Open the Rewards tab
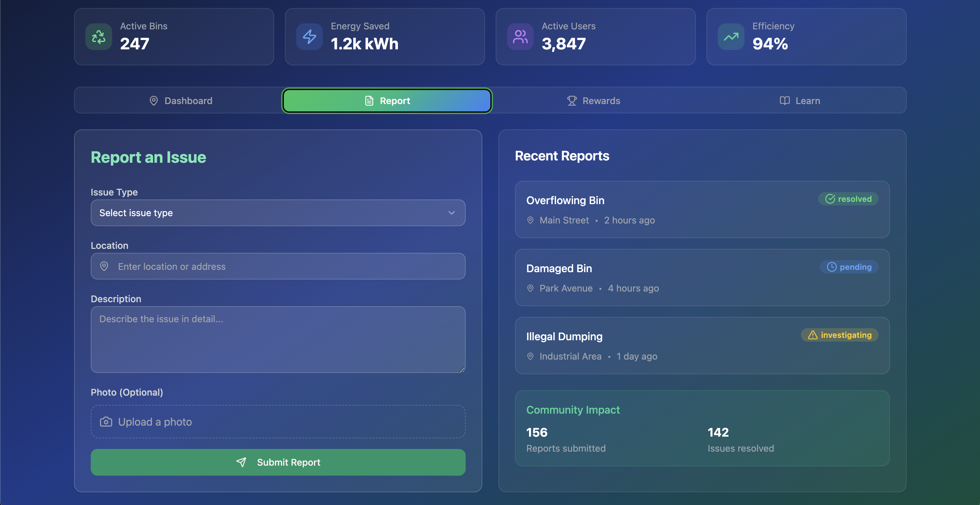Viewport: 980px width, 505px height. pos(593,100)
